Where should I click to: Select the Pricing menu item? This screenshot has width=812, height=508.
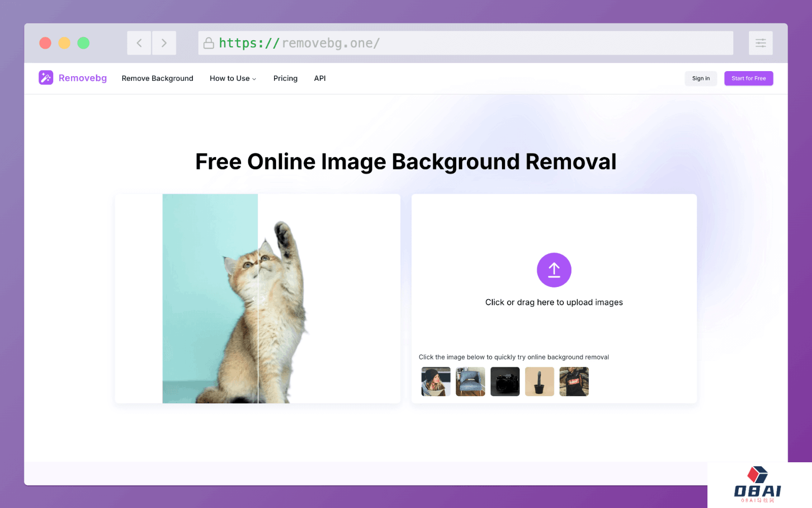click(285, 78)
